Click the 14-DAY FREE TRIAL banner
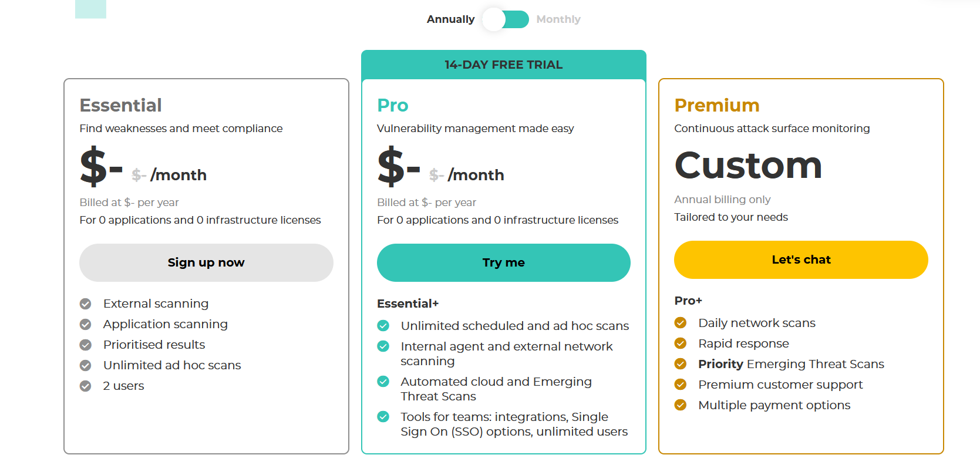This screenshot has width=980, height=465. [504, 65]
